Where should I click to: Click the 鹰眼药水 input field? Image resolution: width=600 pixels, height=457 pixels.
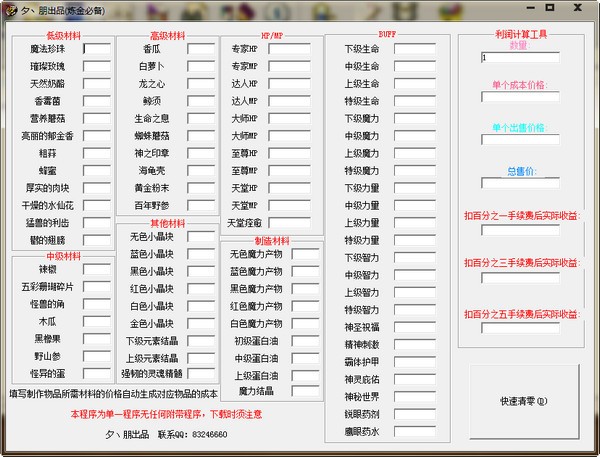415,432
